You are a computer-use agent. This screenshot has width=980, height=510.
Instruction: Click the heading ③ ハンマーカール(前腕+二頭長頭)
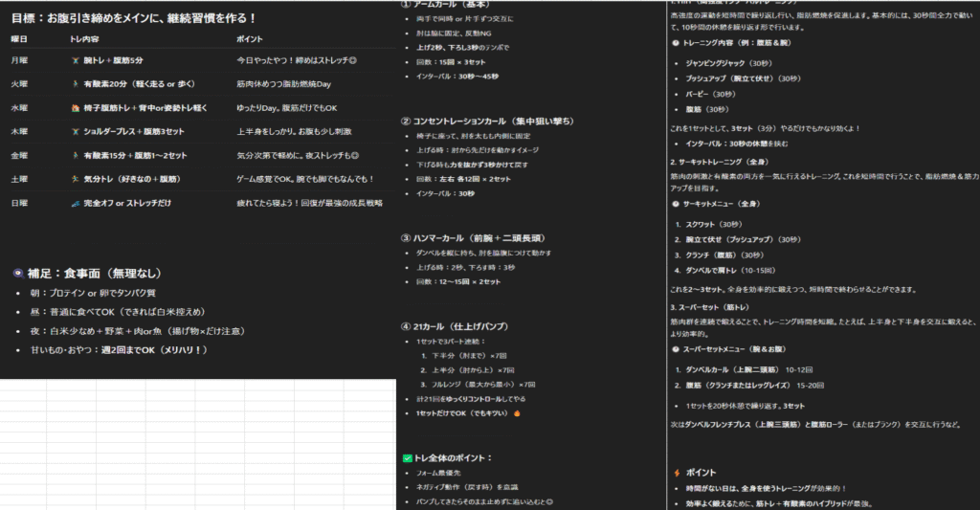pyautogui.click(x=474, y=238)
